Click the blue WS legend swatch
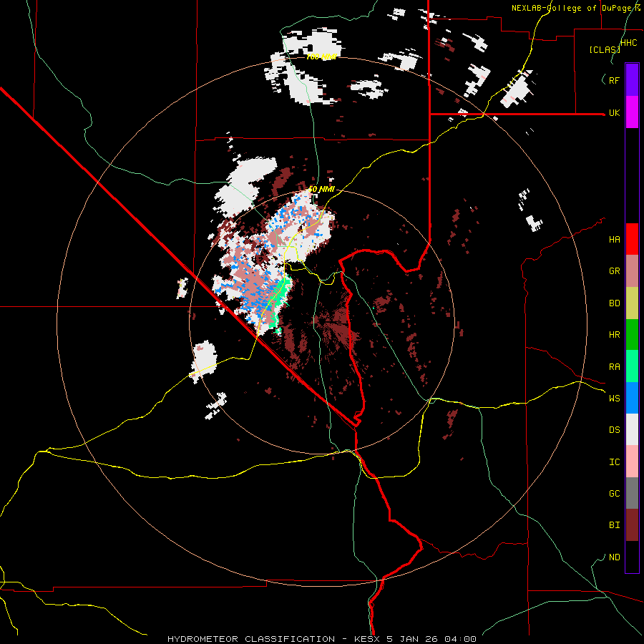This screenshot has width=644, height=644. 632,398
